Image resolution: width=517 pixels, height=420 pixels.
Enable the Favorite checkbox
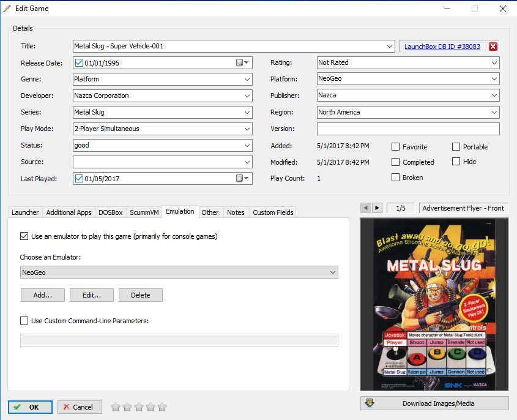[396, 147]
